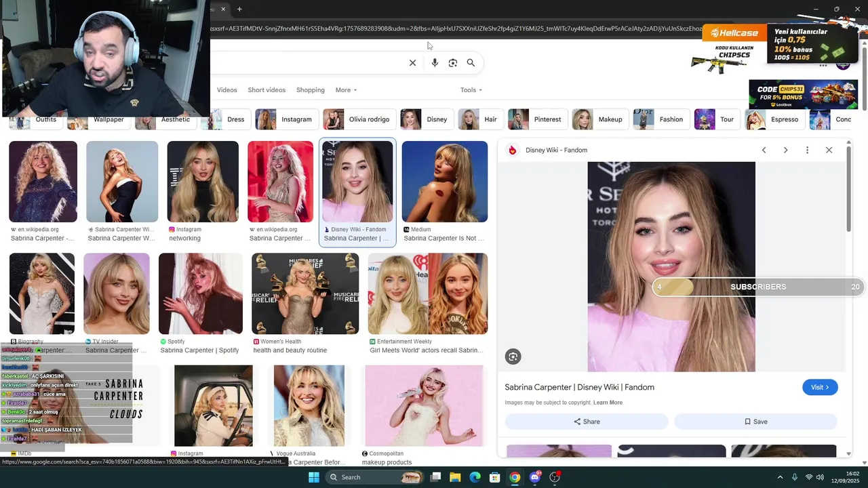The image size is (868, 488).
Task: Share the previewed image
Action: 587,422
